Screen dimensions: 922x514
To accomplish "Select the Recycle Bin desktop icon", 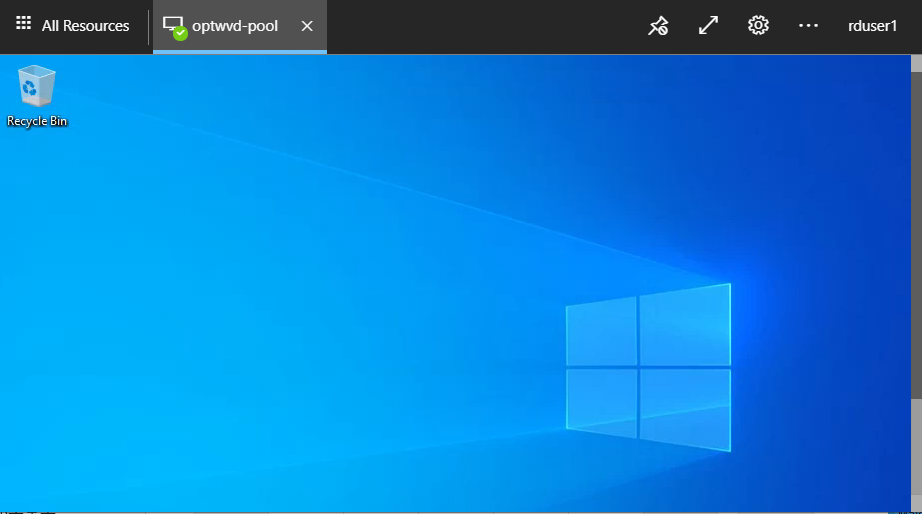I will [36, 96].
